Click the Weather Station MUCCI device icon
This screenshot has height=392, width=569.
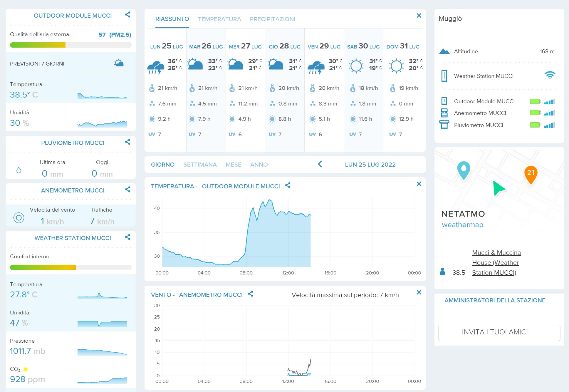tap(444, 76)
